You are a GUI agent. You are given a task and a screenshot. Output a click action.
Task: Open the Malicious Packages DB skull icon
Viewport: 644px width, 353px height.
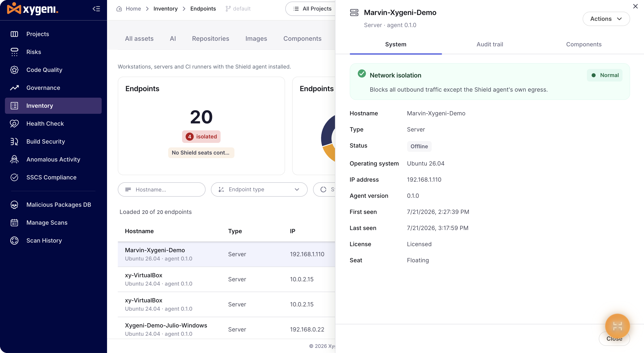(14, 205)
